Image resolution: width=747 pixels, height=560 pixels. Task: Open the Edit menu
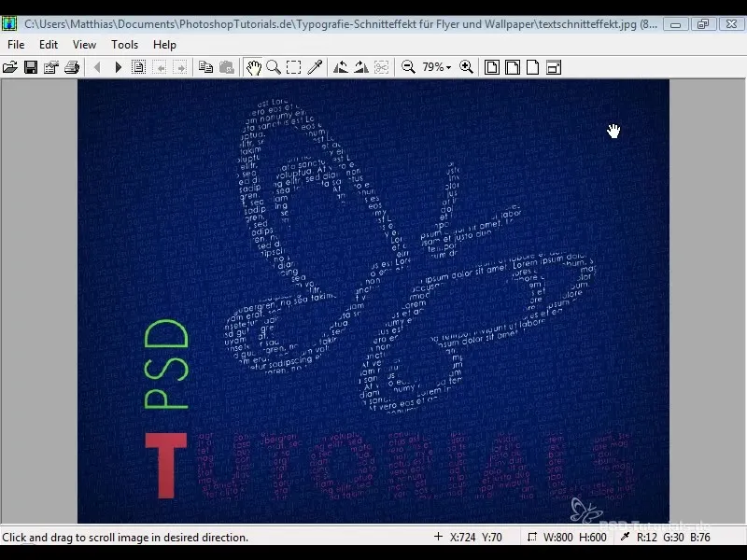49,44
